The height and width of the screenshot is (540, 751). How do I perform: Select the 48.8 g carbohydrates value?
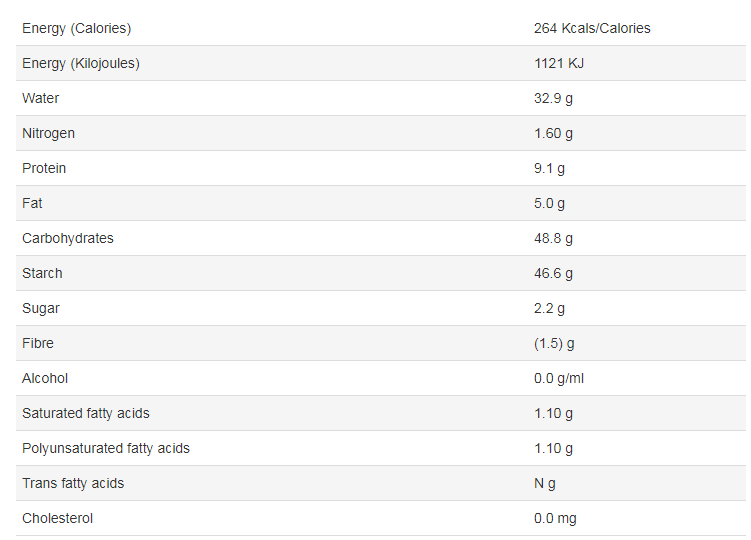(553, 238)
